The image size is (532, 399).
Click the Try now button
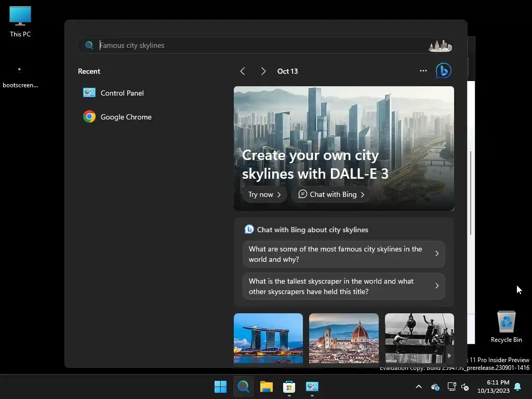pos(264,194)
